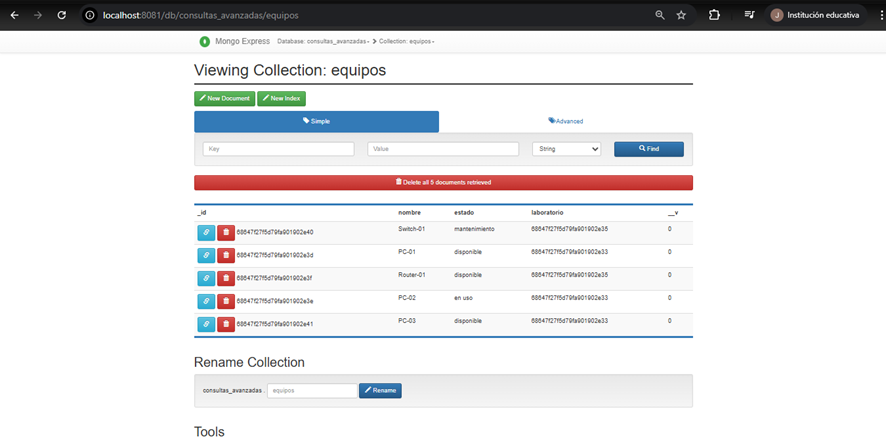Click the Rename button

pos(380,391)
